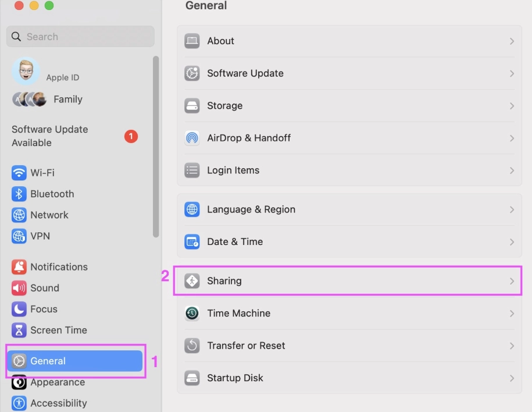This screenshot has height=412, width=532.
Task: Open the VPN settings icon
Action: pos(19,236)
